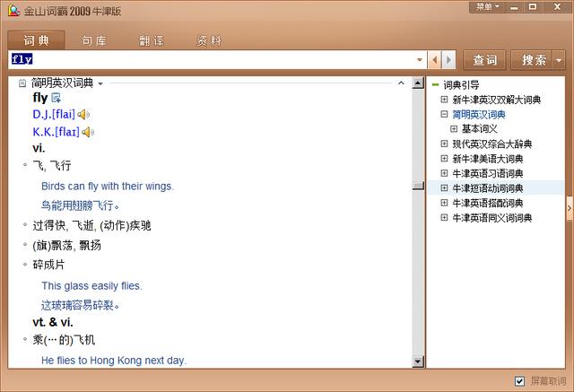Expand 牛津短语动词词典 node
574x392 pixels.
tap(445, 187)
